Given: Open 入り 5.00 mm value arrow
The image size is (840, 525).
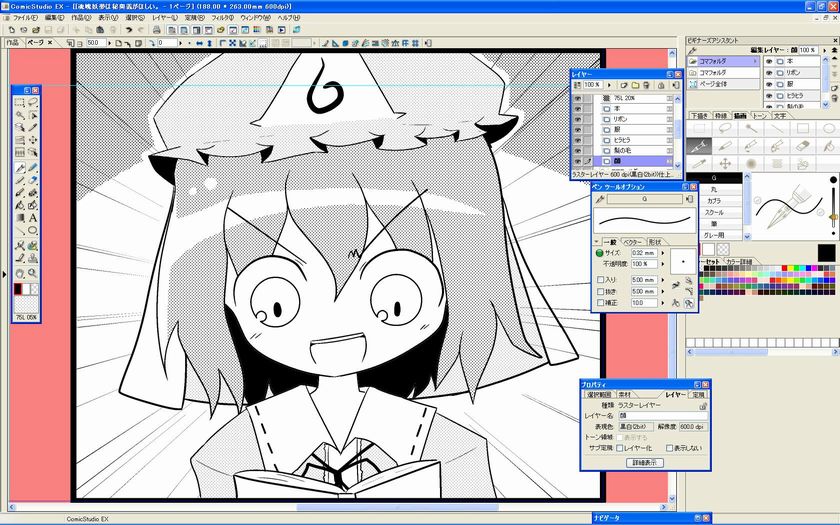Looking at the screenshot, I should pos(662,280).
